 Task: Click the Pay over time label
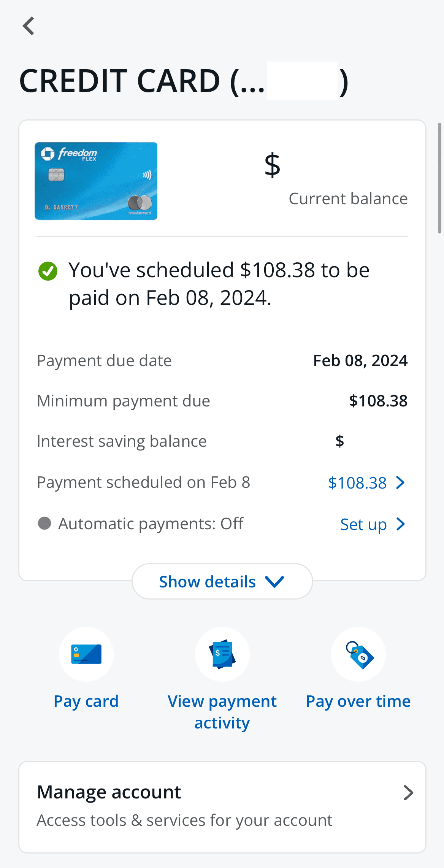[358, 701]
